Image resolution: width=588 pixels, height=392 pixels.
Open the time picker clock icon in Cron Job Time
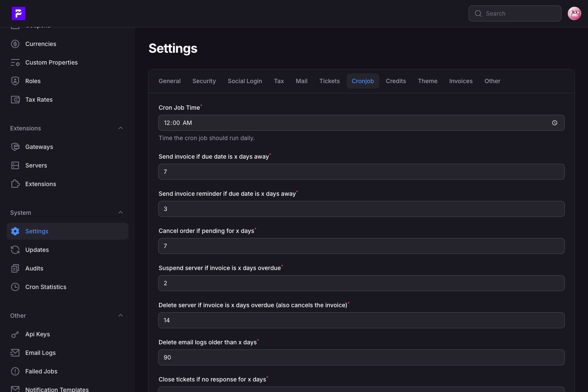(x=555, y=123)
